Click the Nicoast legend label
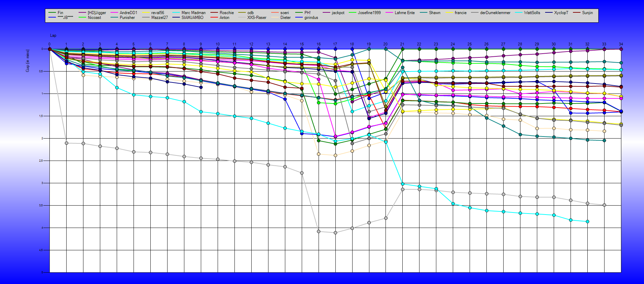Viewport: 644px width, 284px height. tap(94, 18)
